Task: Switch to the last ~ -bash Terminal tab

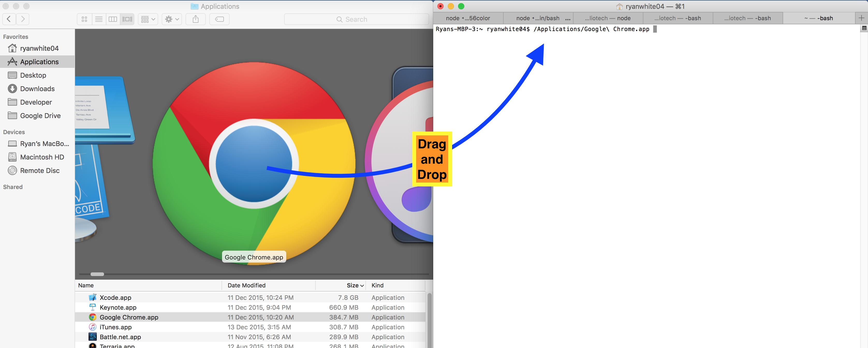Action: [819, 18]
